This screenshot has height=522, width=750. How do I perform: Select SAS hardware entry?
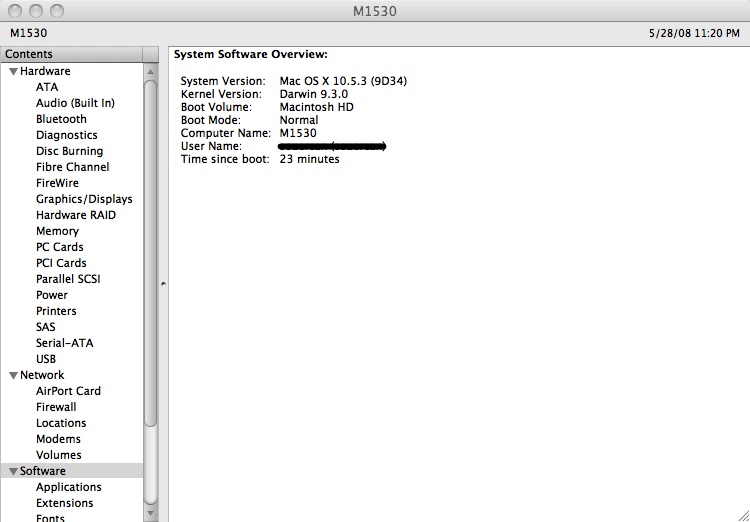[x=45, y=327]
